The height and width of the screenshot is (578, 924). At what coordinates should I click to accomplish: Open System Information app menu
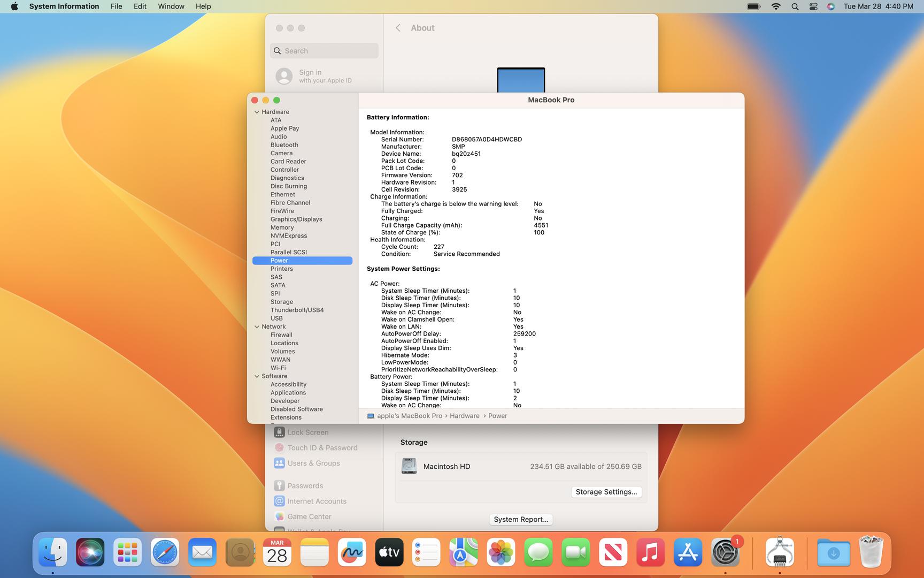64,6
